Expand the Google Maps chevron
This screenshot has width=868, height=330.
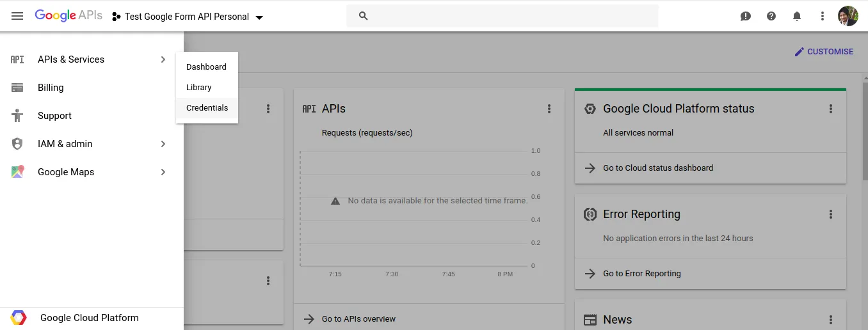(163, 172)
